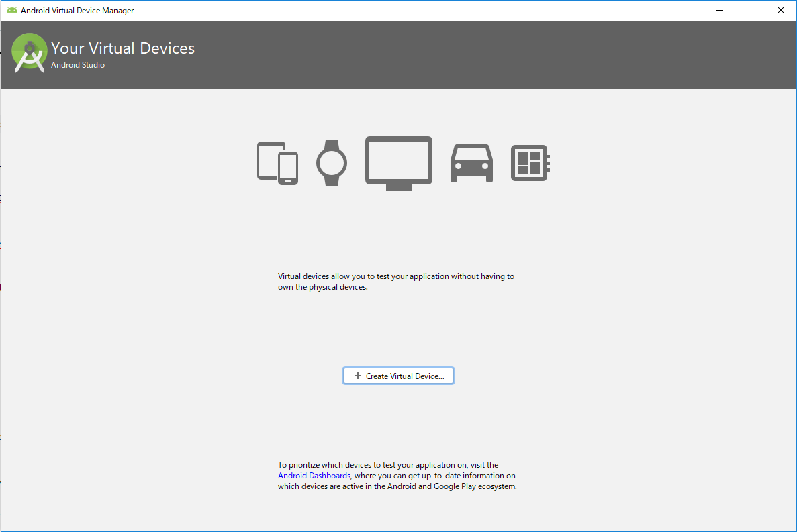The image size is (797, 532).
Task: Click the Android head icon in title bar
Action: 11,10
